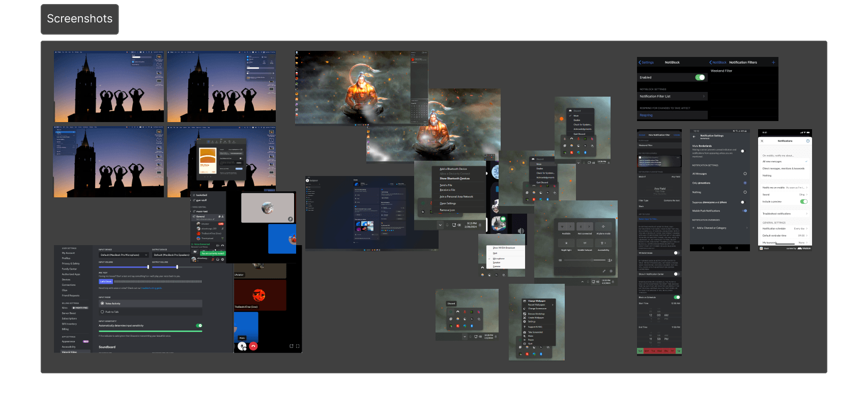Close the Slack Notifications sheet with X

[x=762, y=141]
